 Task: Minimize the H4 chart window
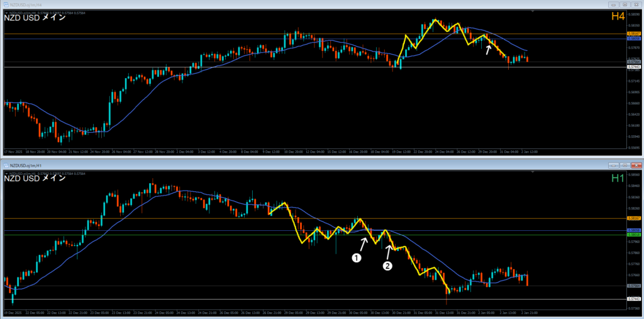click(x=614, y=4)
